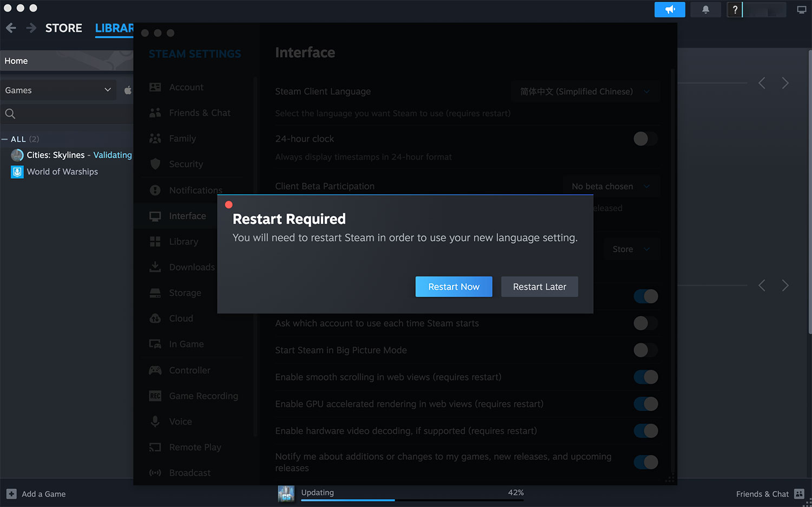Select Remote Play settings
This screenshot has width=812, height=507.
[195, 447]
